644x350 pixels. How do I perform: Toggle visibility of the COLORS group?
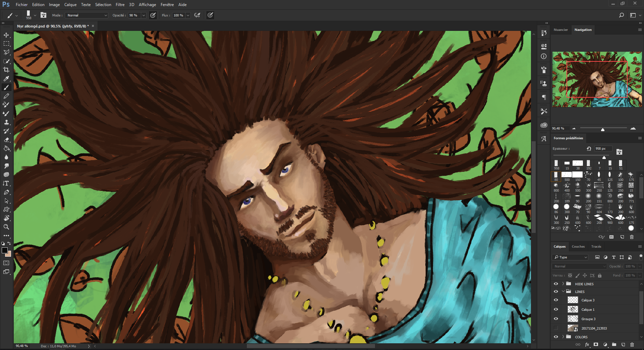click(556, 337)
